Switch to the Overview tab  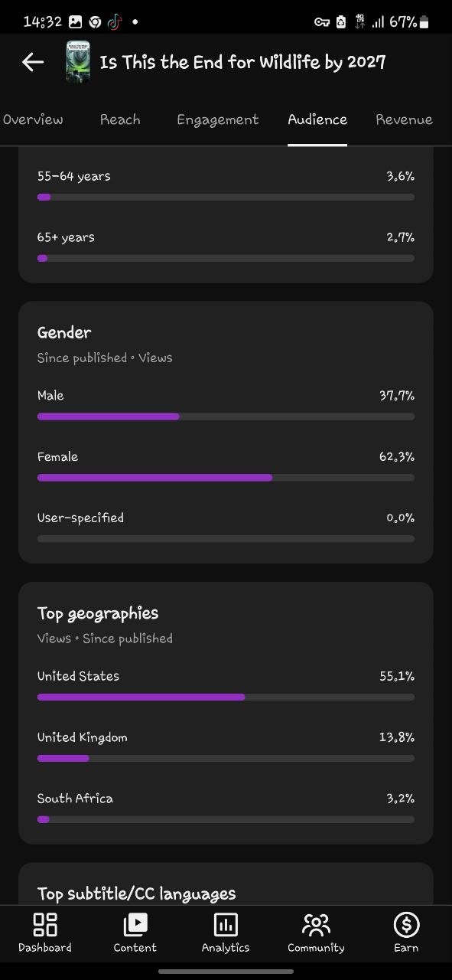click(33, 119)
